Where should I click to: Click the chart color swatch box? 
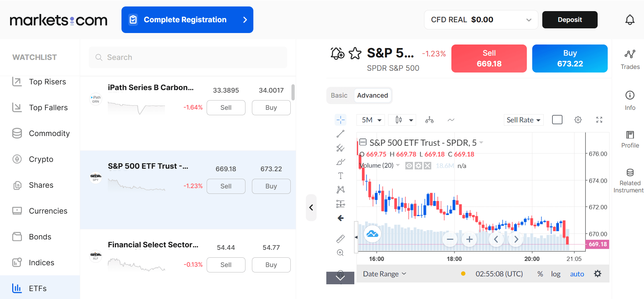[557, 120]
